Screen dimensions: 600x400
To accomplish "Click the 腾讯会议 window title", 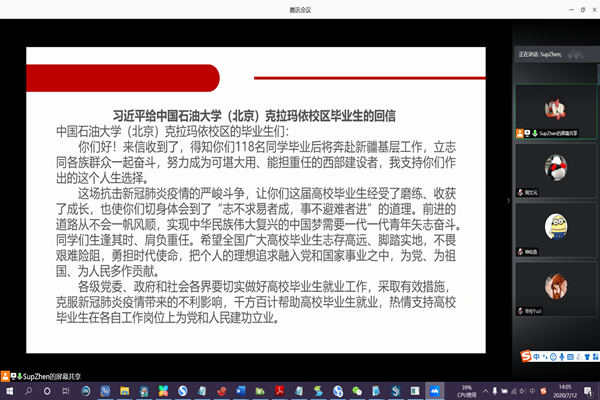I will click(x=299, y=6).
